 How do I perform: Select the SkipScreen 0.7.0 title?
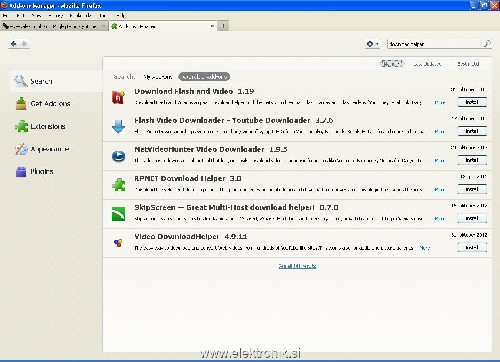pyautogui.click(x=236, y=207)
